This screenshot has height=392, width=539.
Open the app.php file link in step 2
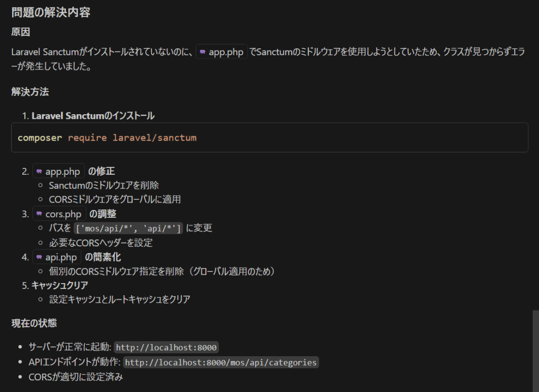(63, 172)
